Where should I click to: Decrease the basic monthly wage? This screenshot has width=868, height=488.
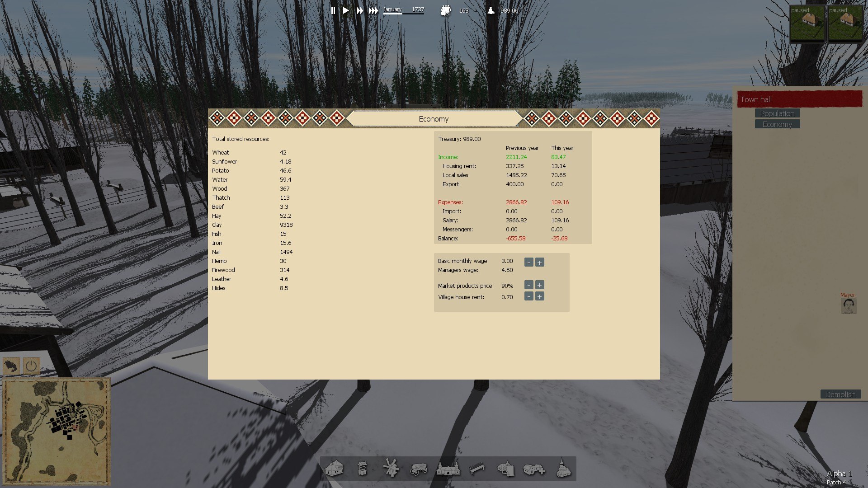click(x=528, y=262)
